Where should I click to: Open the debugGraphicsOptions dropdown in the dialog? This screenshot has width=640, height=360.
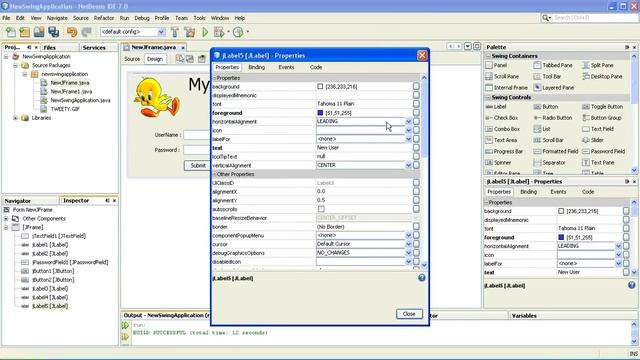pos(408,253)
